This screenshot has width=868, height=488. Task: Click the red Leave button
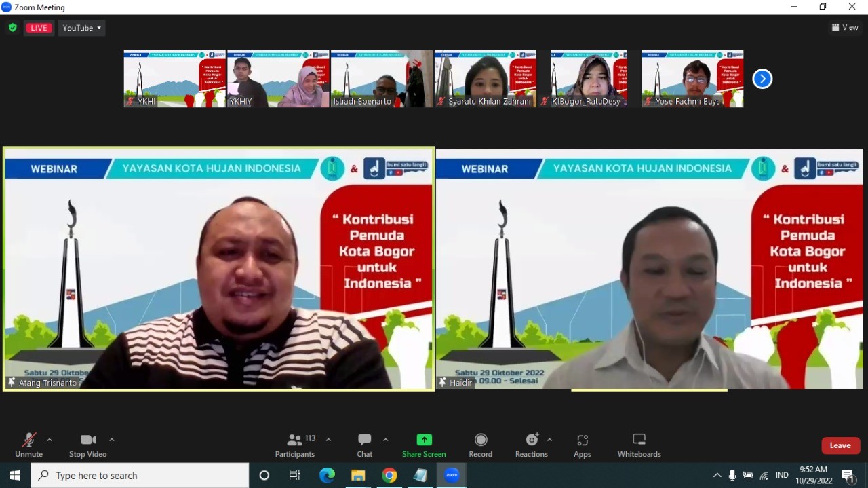point(840,445)
